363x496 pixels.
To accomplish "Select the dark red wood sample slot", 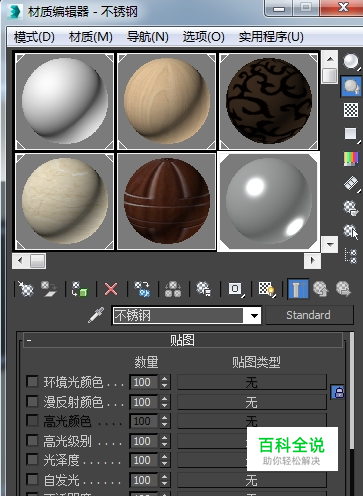I will [x=167, y=201].
